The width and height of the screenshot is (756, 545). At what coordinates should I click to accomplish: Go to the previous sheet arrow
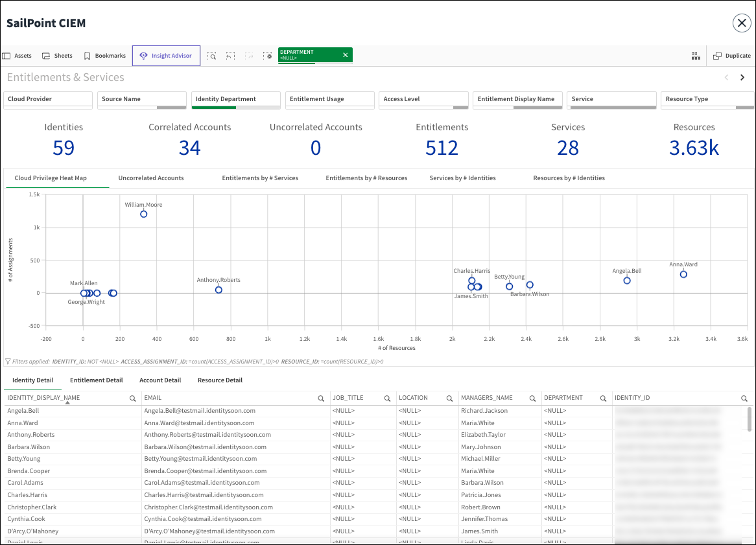pyautogui.click(x=727, y=78)
